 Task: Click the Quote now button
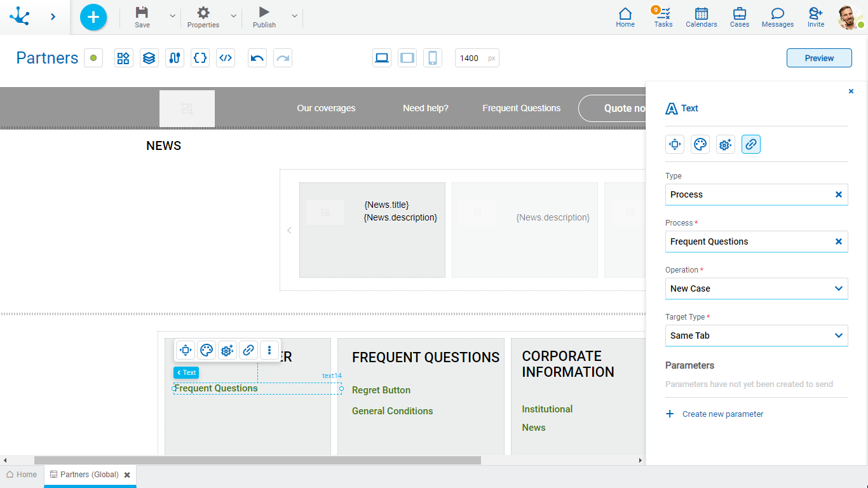[613, 108]
